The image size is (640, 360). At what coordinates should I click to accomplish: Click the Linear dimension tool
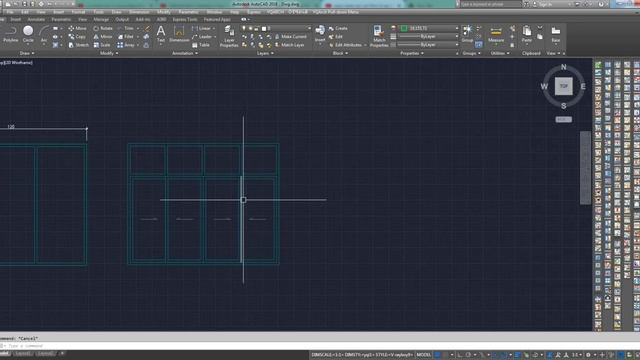click(x=202, y=28)
